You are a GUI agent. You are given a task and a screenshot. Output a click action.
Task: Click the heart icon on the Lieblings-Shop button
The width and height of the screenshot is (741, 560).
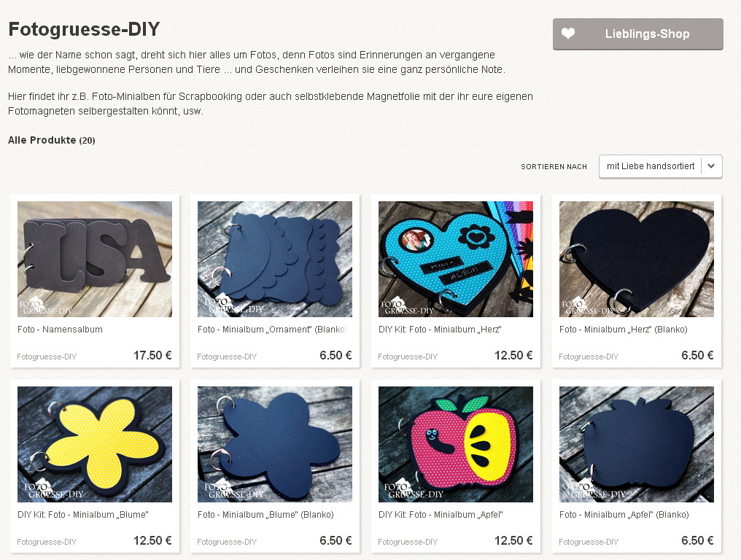(x=568, y=34)
